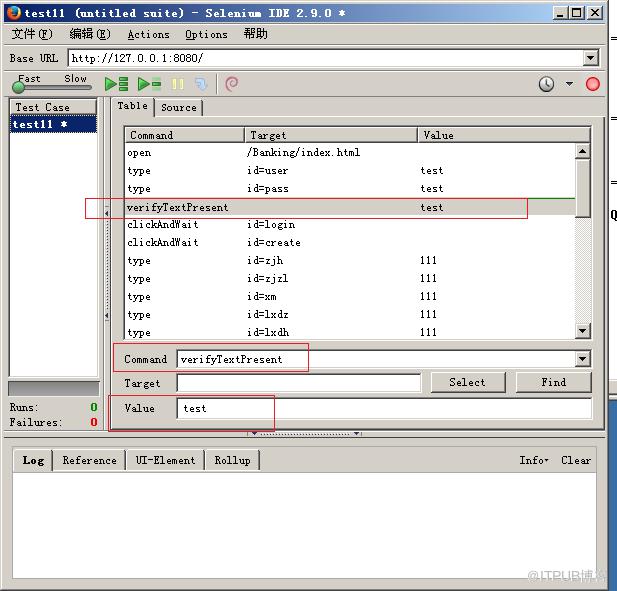The height and width of the screenshot is (591, 617).
Task: Open the 编辑(E) menu
Action: 90,34
